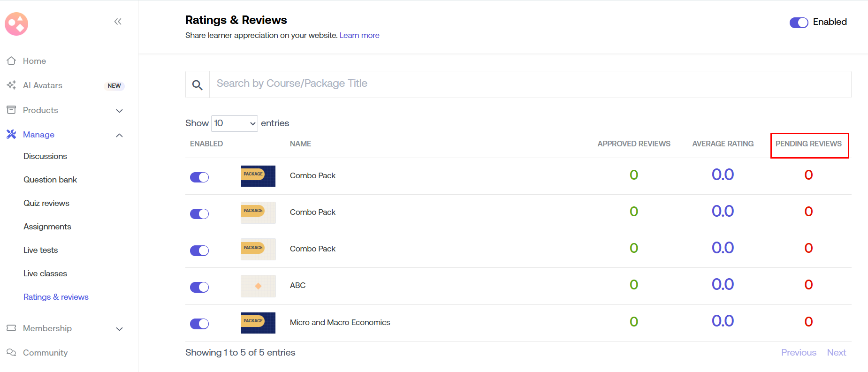Click the Products box icon
Image resolution: width=868 pixels, height=372 pixels.
11,110
